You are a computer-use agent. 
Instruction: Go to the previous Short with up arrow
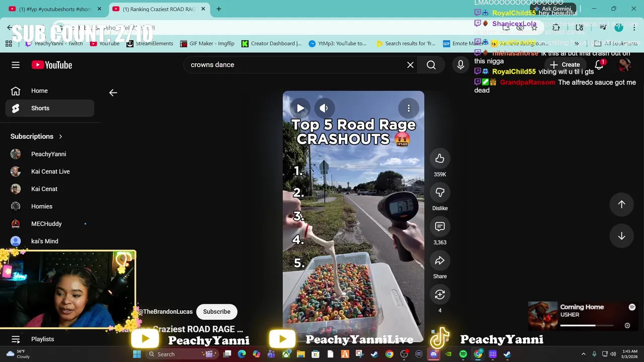[x=622, y=204]
